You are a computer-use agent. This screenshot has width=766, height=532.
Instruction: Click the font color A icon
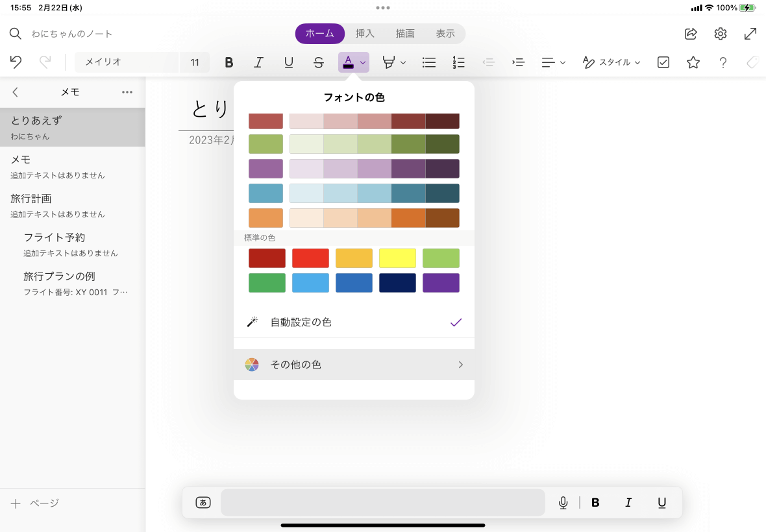coord(349,62)
